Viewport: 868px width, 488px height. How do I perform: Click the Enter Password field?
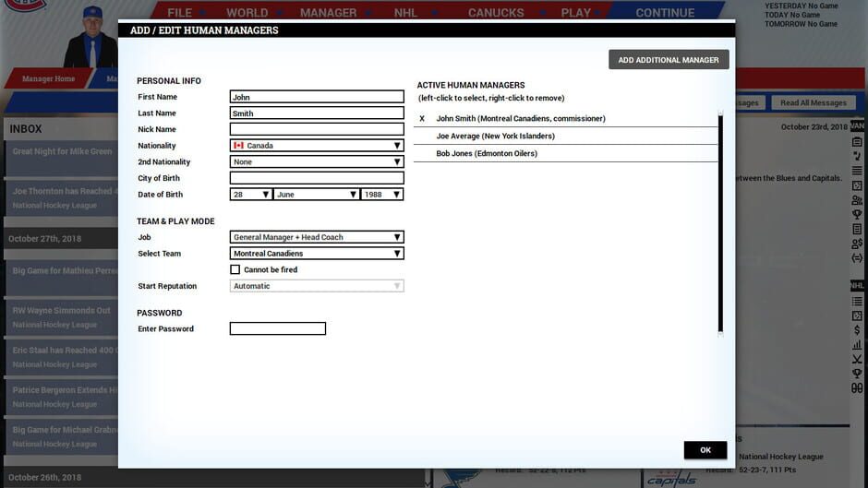(x=277, y=328)
